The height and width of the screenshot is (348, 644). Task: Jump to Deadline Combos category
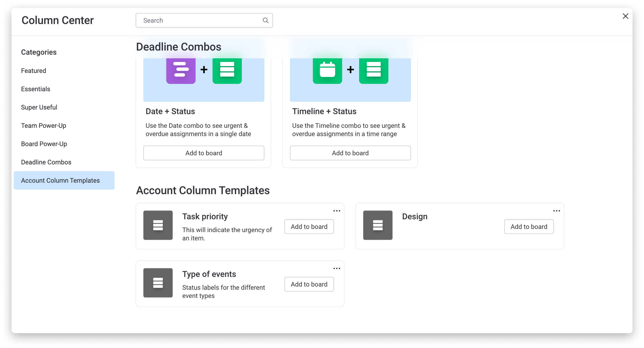coord(46,162)
